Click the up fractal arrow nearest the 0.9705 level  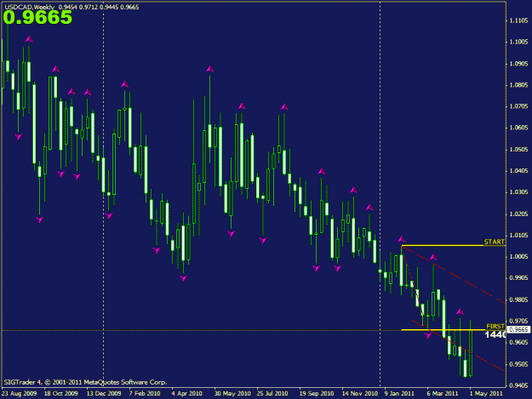(460, 311)
